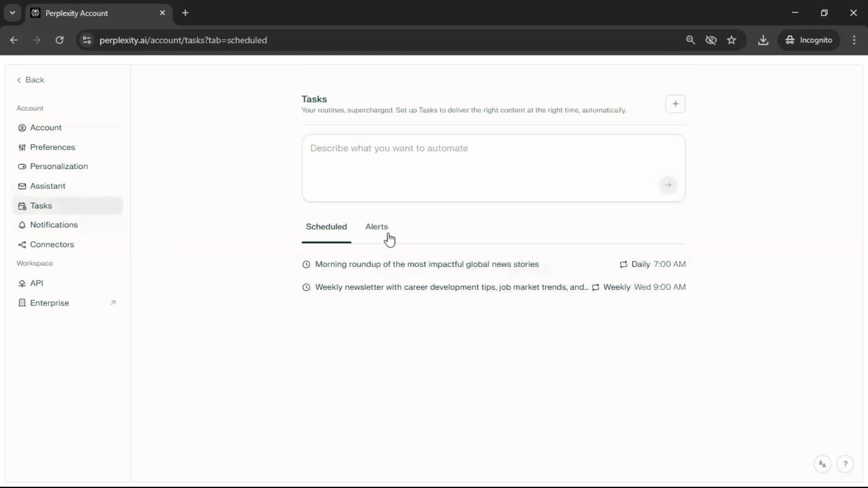Screen dimensions: 868x488
Task: Open the Weekly newsletter career task
Action: 451,287
